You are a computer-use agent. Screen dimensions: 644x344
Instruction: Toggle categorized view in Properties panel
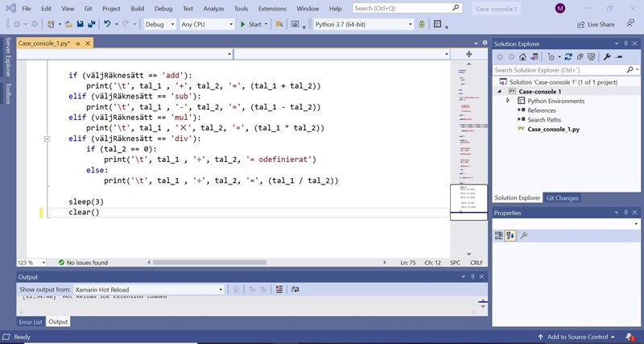pos(499,235)
